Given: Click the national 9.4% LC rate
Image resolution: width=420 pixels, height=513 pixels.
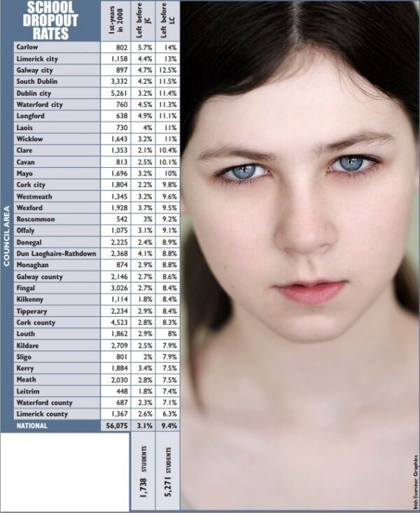Looking at the screenshot, I should tap(169, 426).
